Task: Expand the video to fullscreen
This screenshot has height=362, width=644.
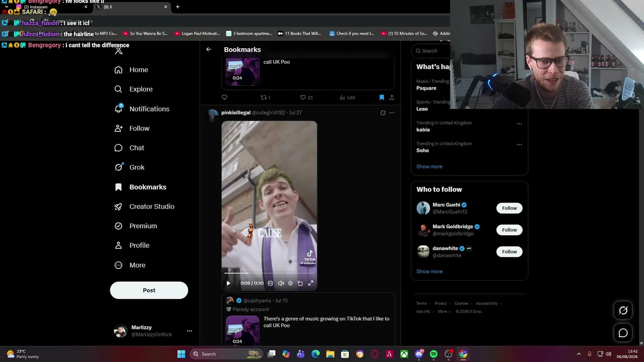Action: pos(310,283)
